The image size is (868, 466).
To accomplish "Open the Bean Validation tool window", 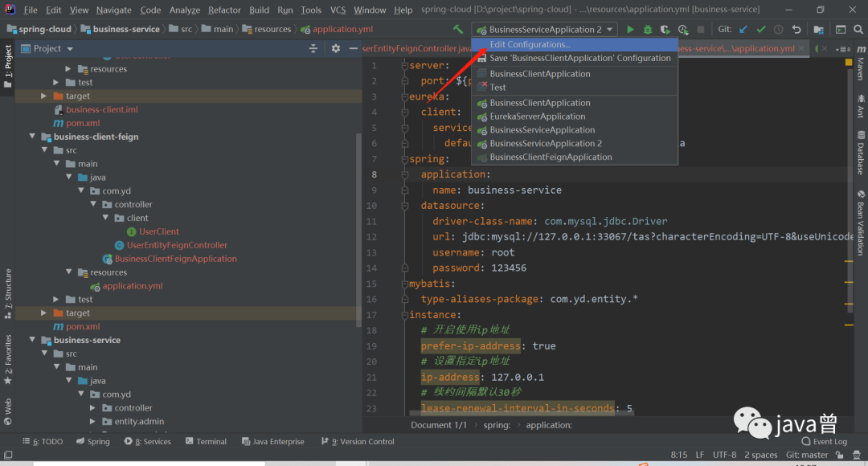I will click(861, 223).
